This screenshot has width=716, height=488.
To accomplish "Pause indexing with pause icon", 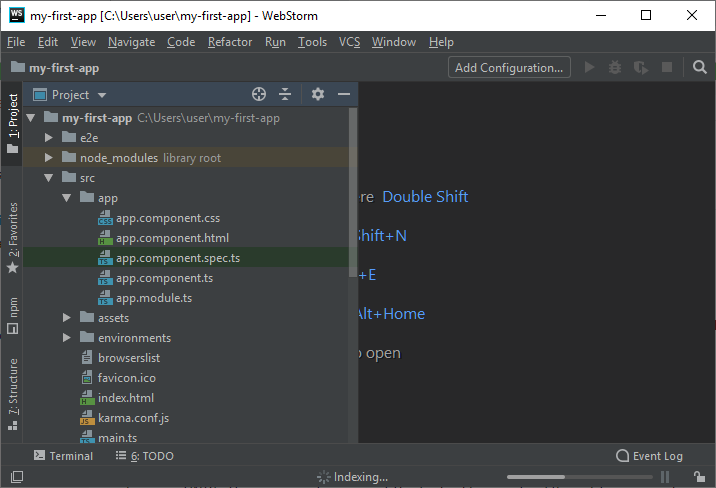I will [665, 477].
